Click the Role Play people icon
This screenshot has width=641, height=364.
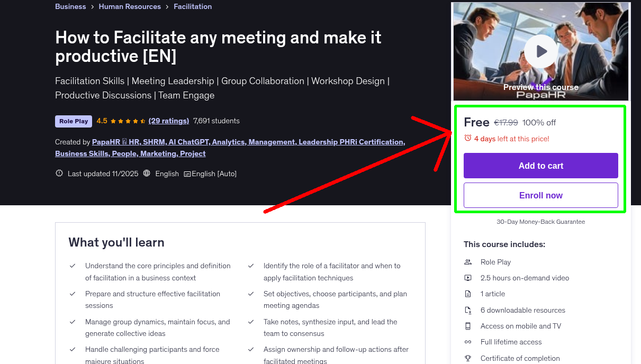[x=468, y=262]
